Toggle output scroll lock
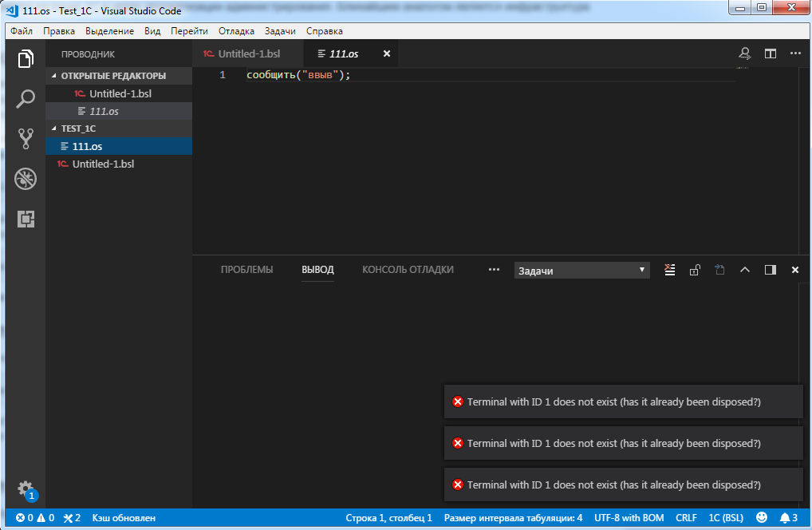The width and height of the screenshot is (812, 530). click(695, 270)
